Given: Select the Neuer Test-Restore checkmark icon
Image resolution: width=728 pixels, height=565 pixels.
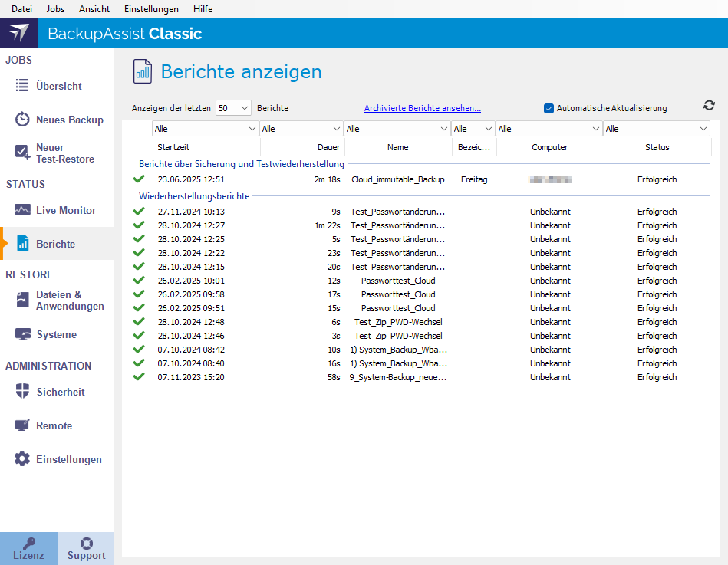Looking at the screenshot, I should point(22,153).
